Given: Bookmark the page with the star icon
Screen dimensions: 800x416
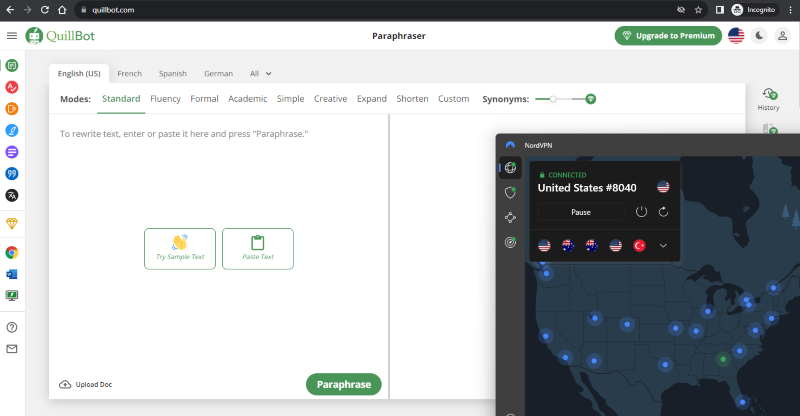Looking at the screenshot, I should [698, 10].
